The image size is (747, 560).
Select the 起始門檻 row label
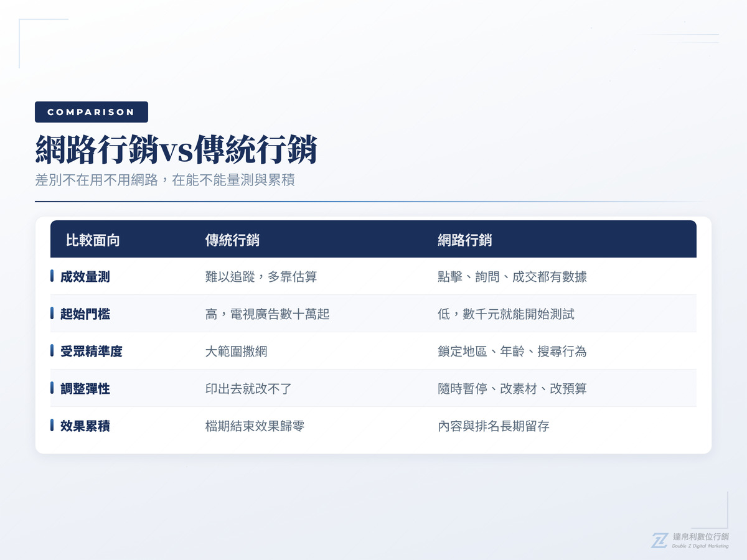tap(85, 314)
